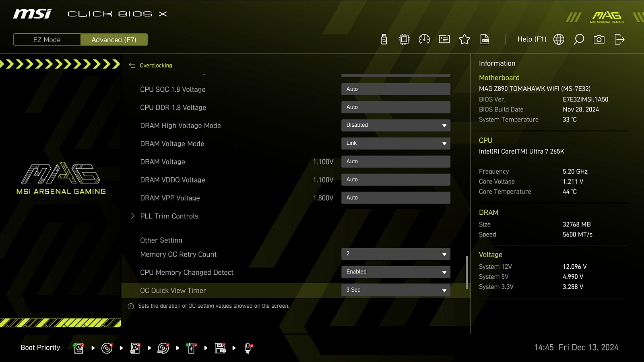Open the M-Flash USB BIOS update icon
Screen dimensions: 644x362
click(384, 39)
